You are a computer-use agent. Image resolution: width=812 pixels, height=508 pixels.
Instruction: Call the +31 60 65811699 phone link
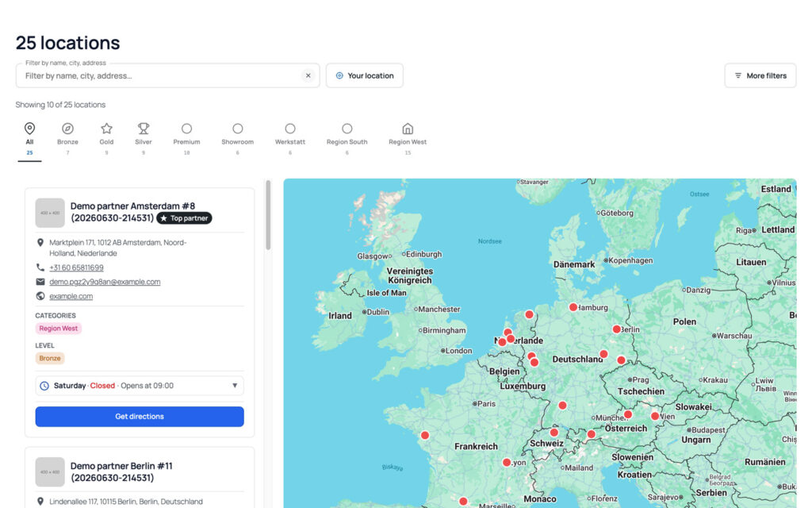click(x=76, y=267)
